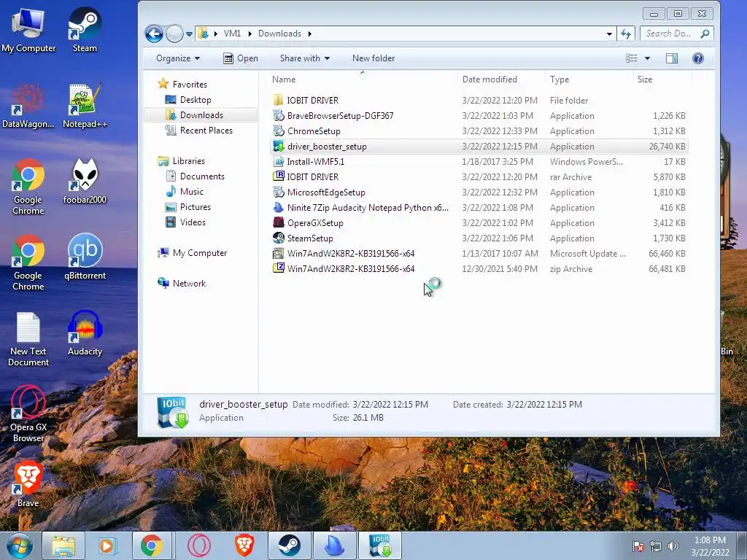
Task: Sort by Date modified column
Action: click(501, 79)
